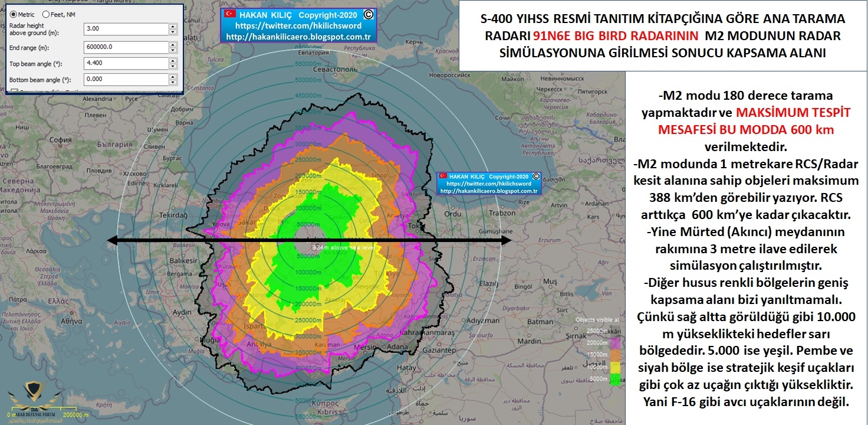Decrease the Radar height above ground value
The image size is (868, 425).
[173, 32]
